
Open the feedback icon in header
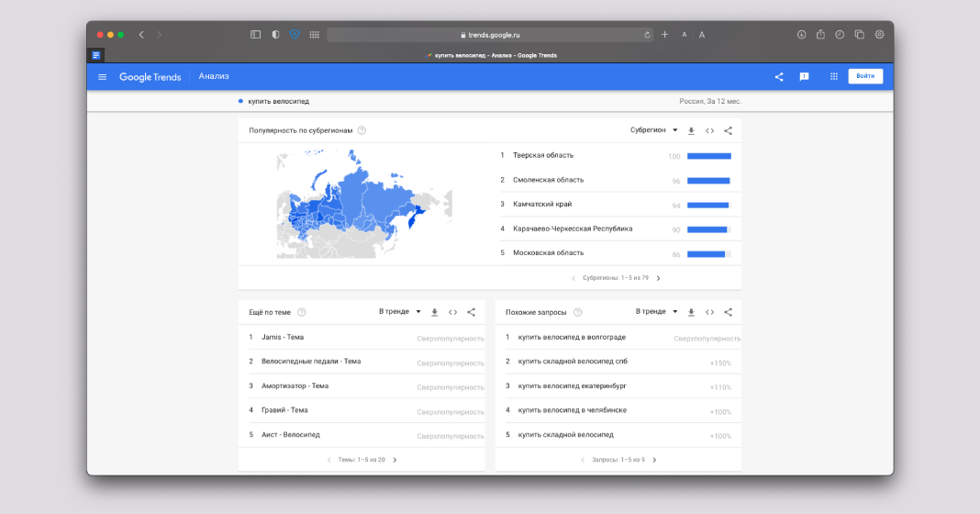click(x=804, y=77)
